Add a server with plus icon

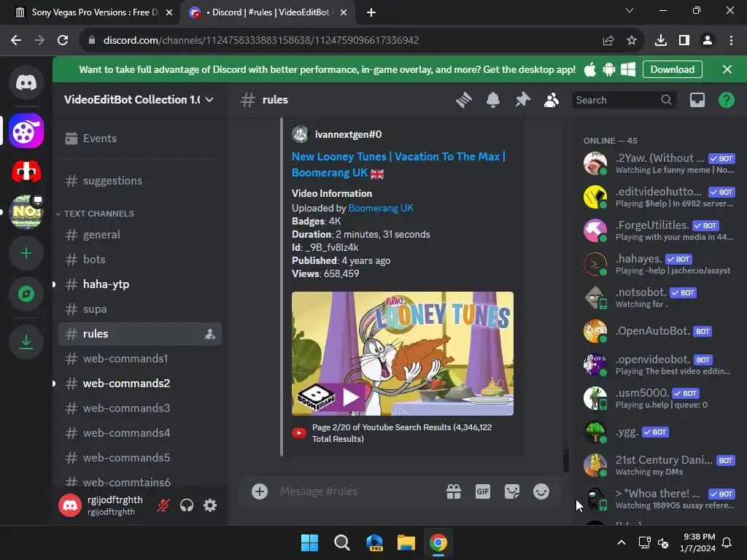(x=26, y=253)
